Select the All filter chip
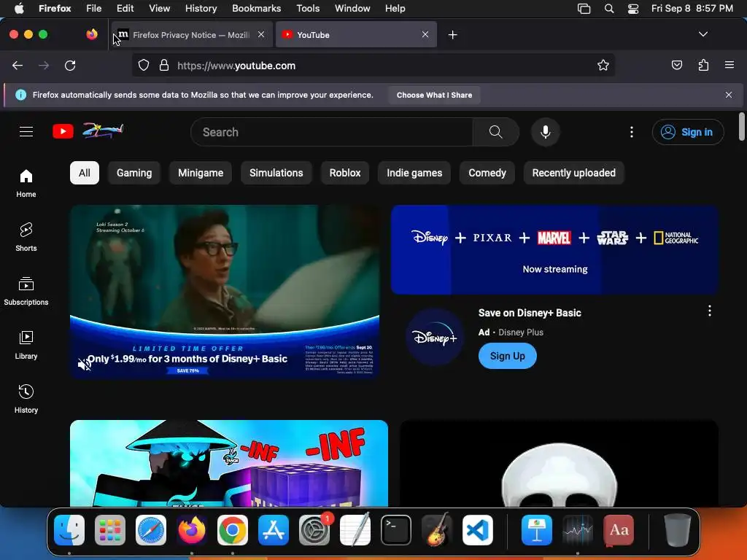 click(x=85, y=173)
